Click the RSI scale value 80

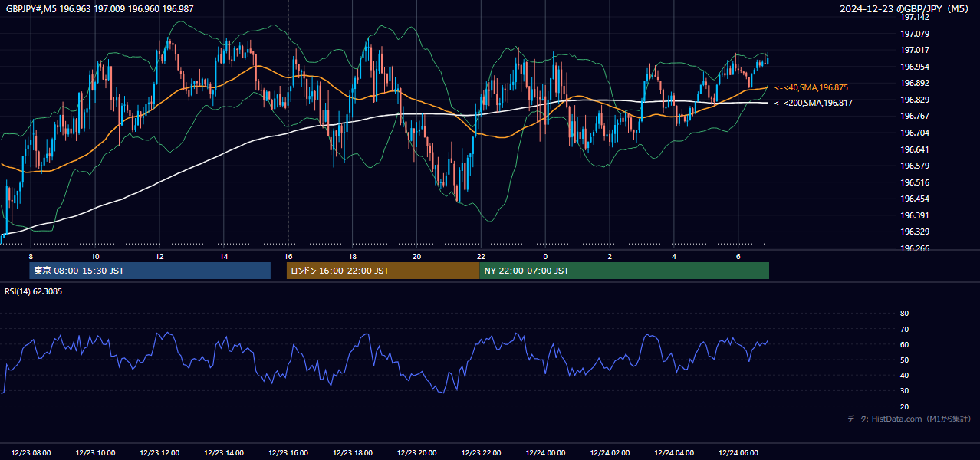tap(904, 314)
